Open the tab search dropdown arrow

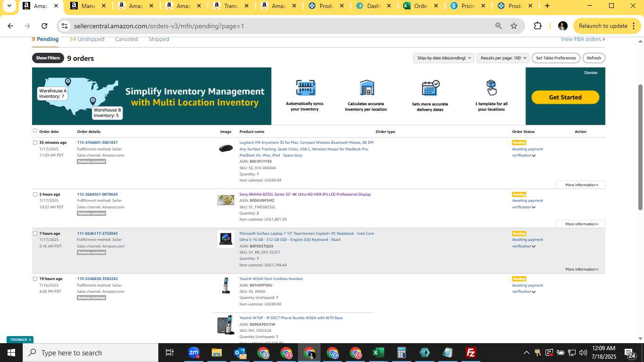click(x=9, y=6)
